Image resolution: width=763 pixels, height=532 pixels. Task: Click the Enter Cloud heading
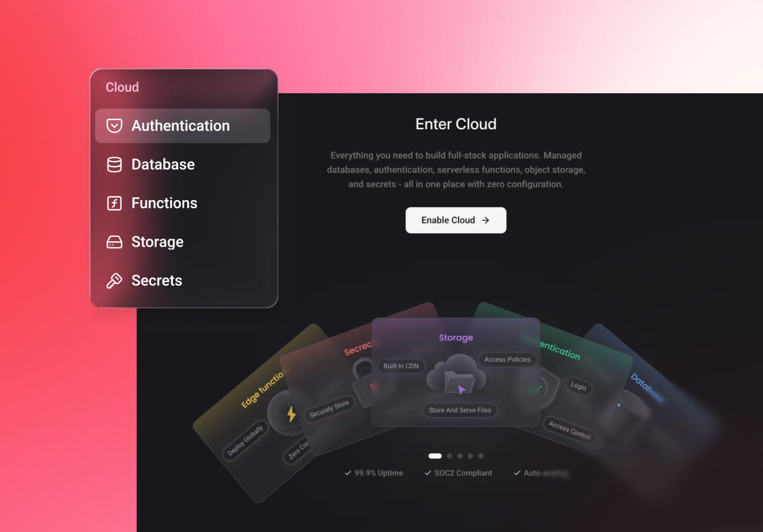coord(456,124)
